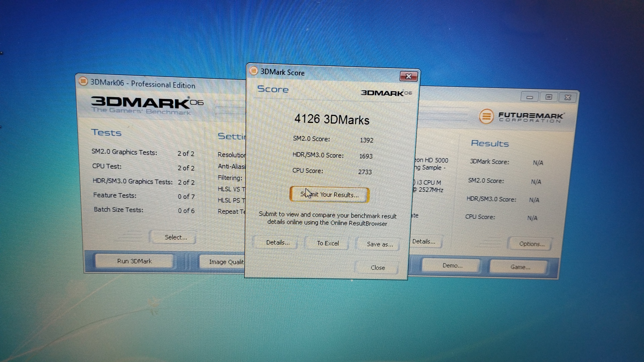Click the Filtering: setting label
The width and height of the screenshot is (644, 362).
230,178
